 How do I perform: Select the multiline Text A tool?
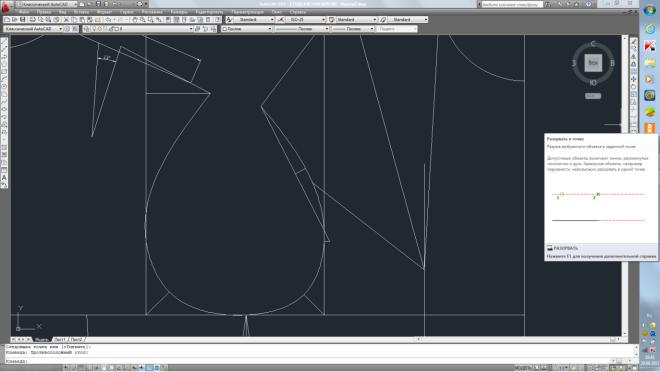(x=4, y=178)
